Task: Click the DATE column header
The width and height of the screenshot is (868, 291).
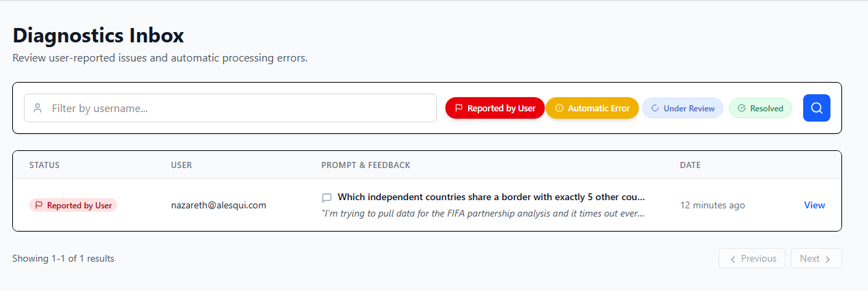Action: (x=690, y=165)
